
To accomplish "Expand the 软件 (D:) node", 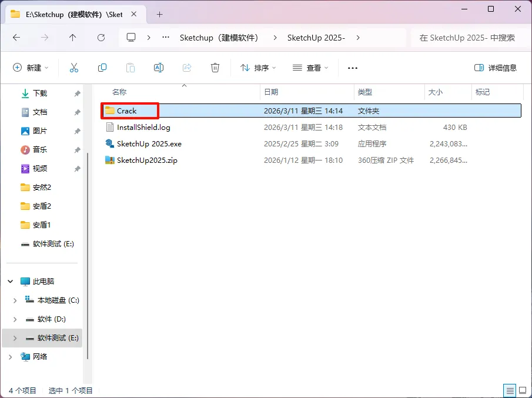I will tap(15, 319).
